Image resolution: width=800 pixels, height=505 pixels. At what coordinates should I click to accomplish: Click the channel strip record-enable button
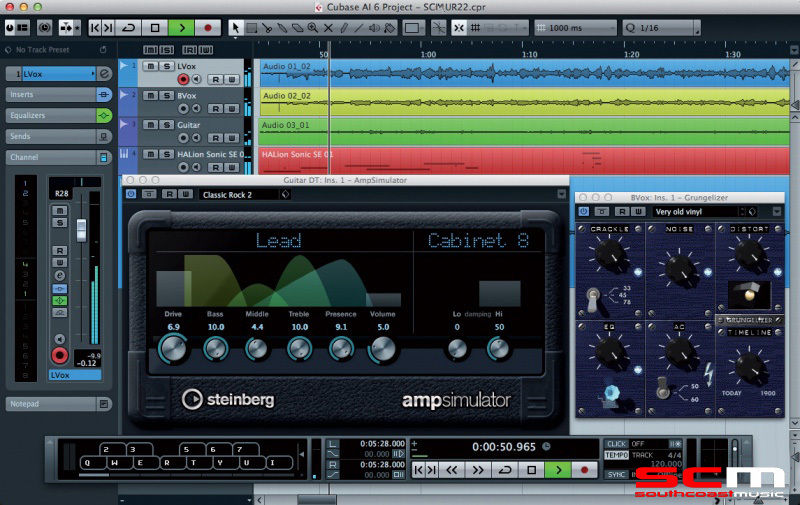[x=59, y=355]
